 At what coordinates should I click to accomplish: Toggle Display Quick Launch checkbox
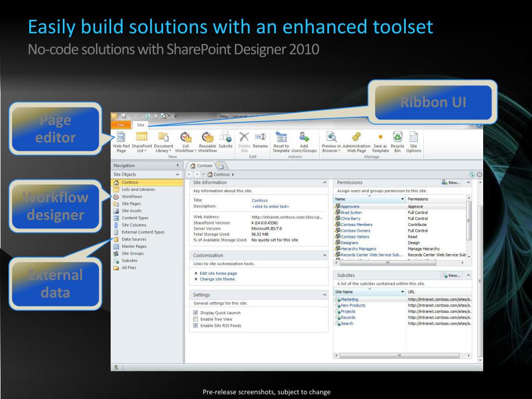195,312
